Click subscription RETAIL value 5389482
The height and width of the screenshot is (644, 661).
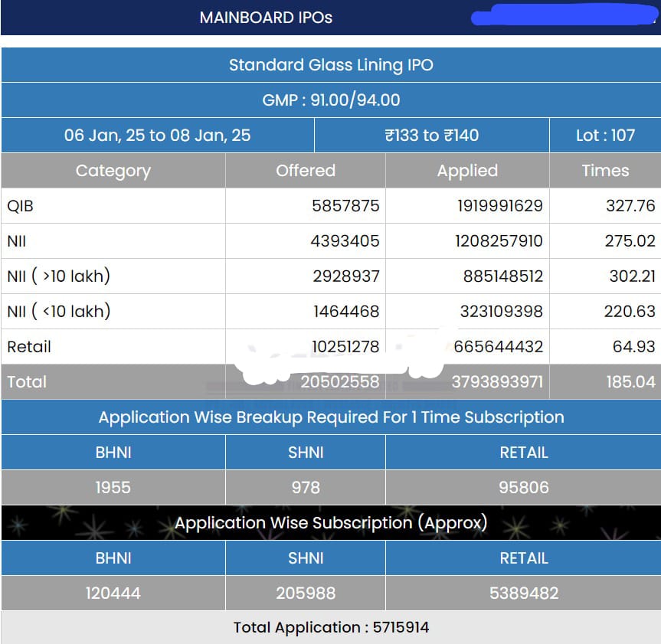(x=524, y=593)
